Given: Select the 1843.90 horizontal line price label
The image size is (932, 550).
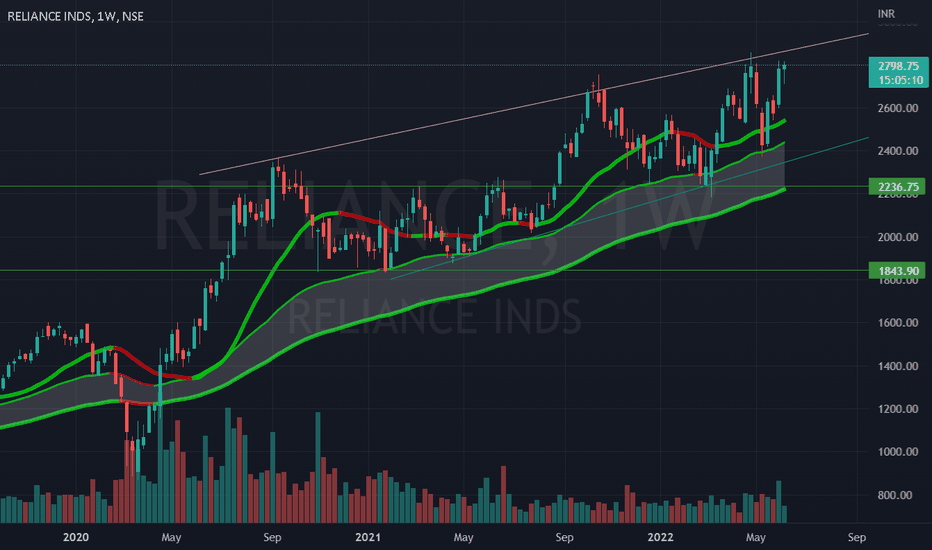Looking at the screenshot, I should click(898, 271).
